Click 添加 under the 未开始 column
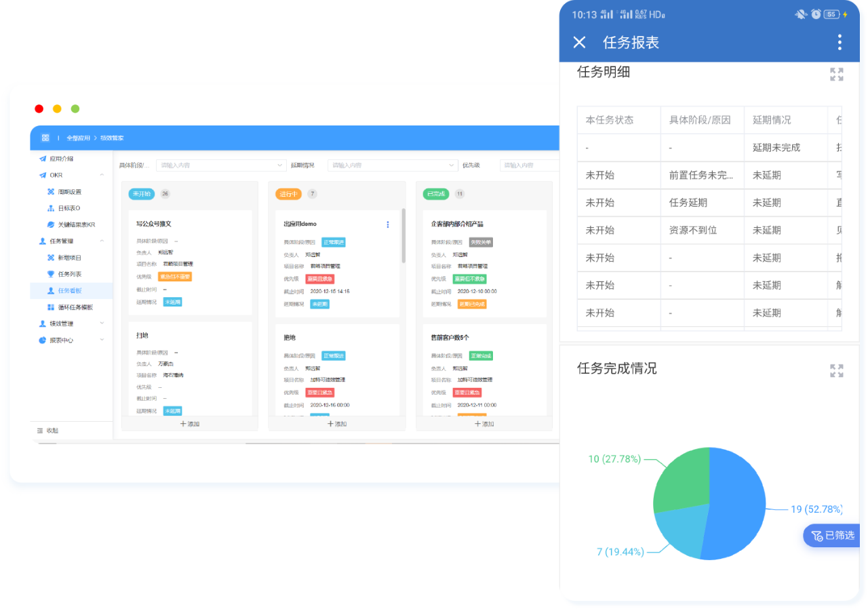The image size is (868, 609). (x=190, y=424)
